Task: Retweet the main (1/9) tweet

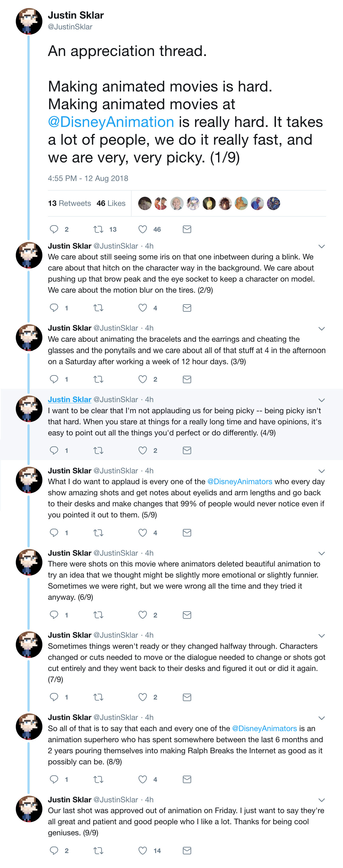Action: pyautogui.click(x=98, y=229)
